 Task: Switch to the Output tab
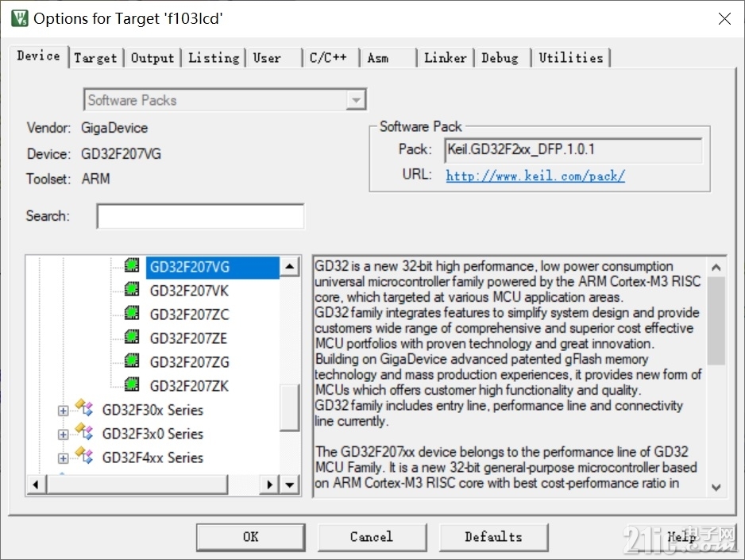pos(152,58)
